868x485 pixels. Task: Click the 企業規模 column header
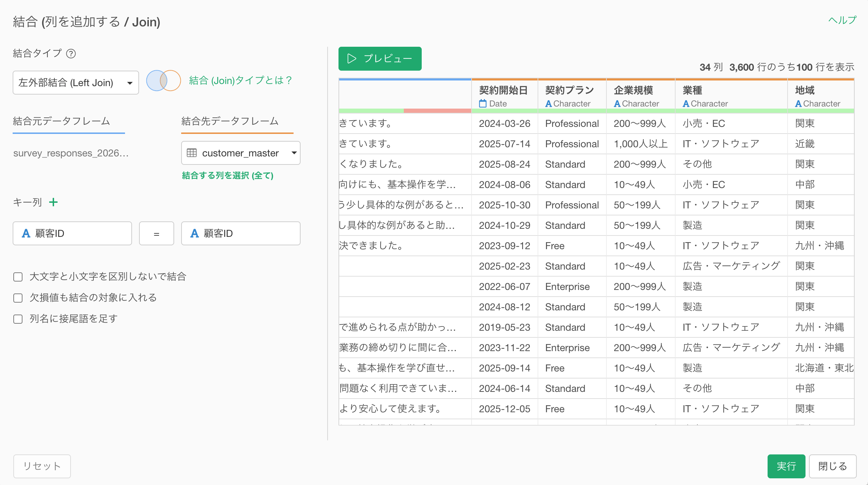pos(641,96)
